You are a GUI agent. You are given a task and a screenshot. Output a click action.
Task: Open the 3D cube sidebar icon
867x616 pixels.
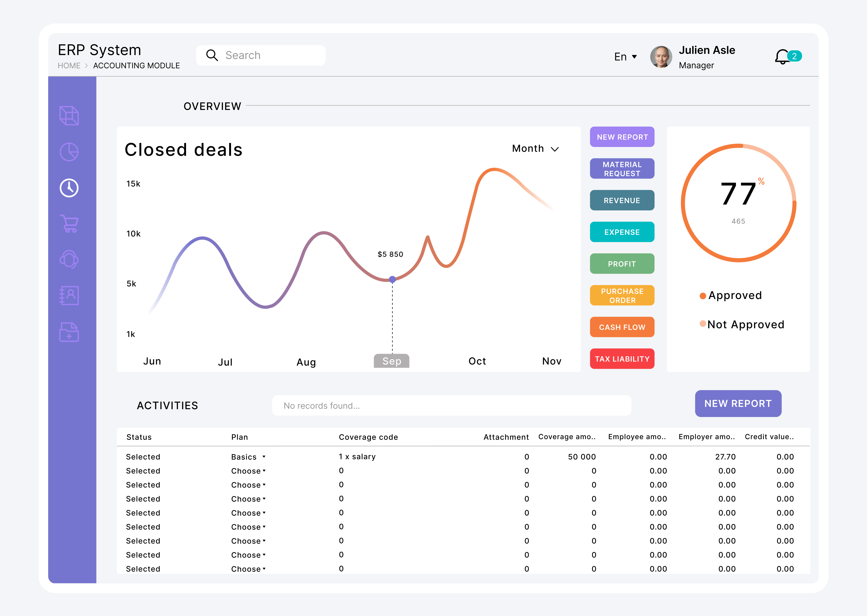[69, 116]
